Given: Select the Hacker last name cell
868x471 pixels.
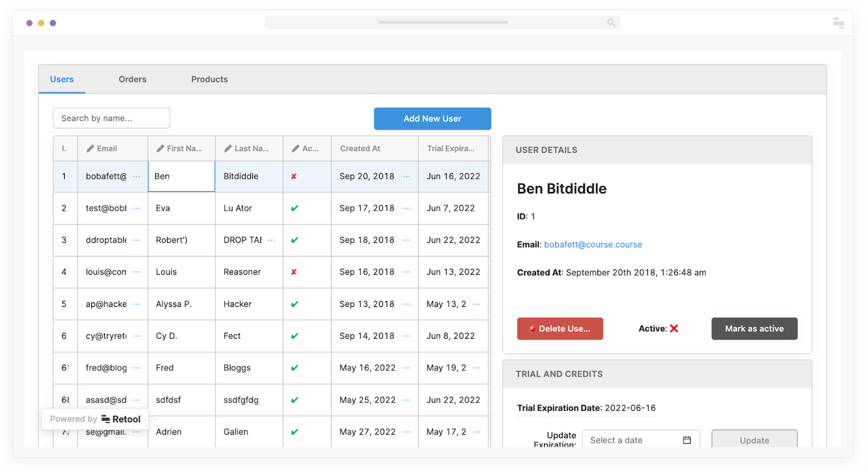Looking at the screenshot, I should (249, 304).
